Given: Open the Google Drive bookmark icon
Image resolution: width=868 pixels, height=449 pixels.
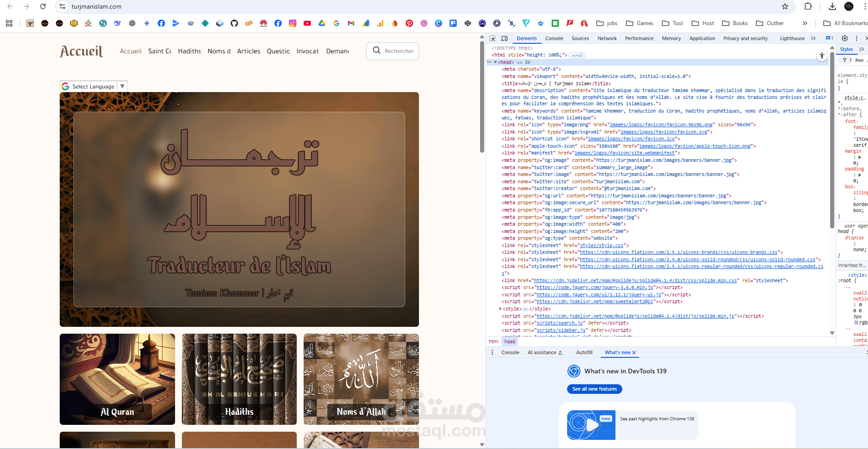Looking at the screenshot, I should point(322,23).
